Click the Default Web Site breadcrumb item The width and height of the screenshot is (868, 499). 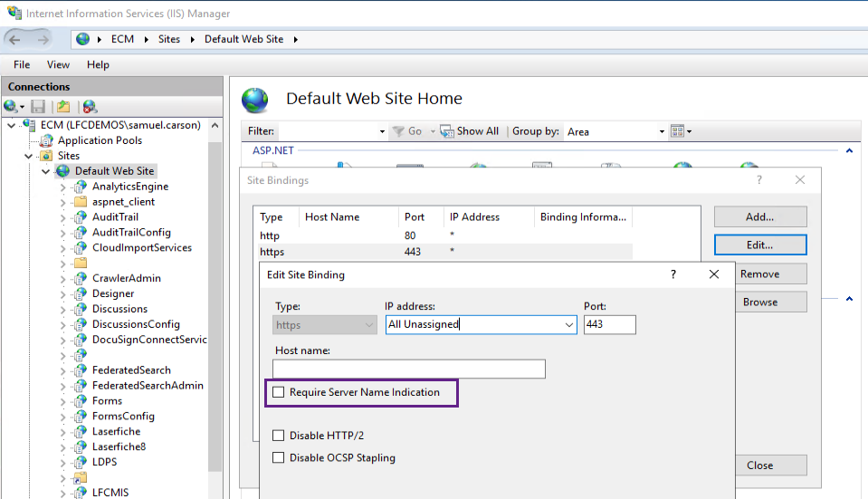coord(243,39)
